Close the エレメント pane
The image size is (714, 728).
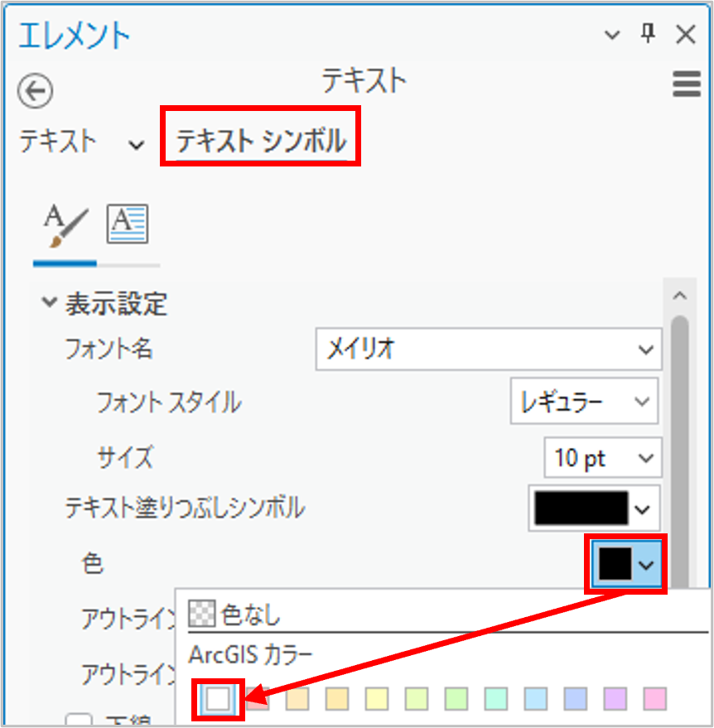click(x=686, y=34)
